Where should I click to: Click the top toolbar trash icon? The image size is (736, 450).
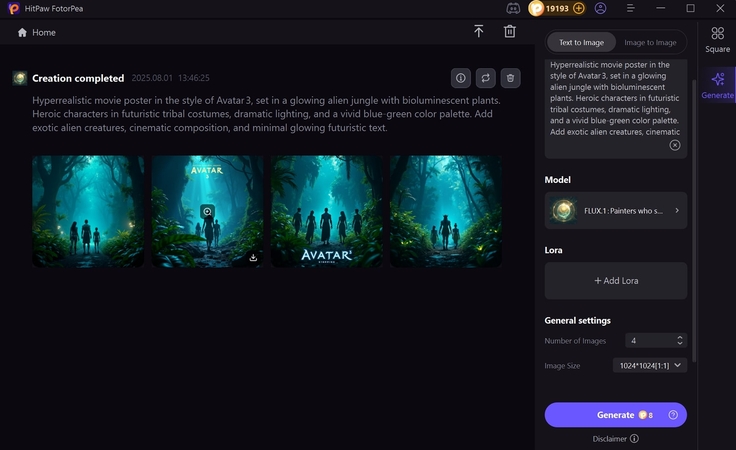[510, 31]
